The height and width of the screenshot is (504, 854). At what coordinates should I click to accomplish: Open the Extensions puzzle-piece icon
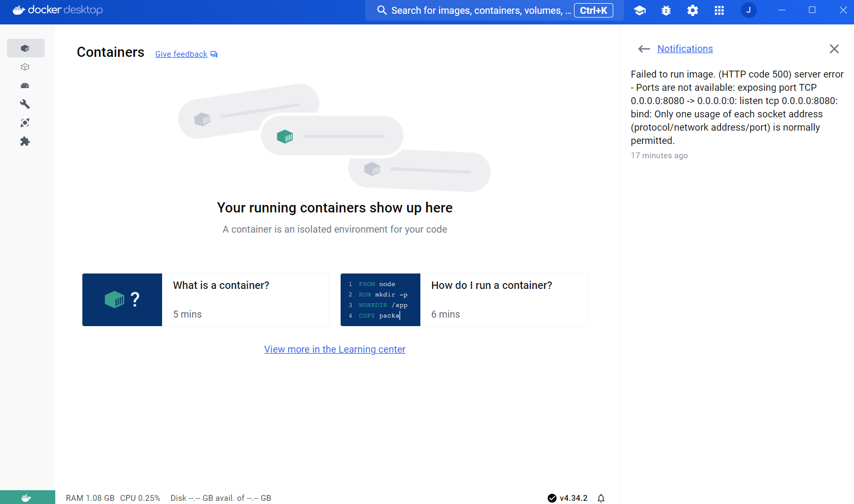click(x=25, y=141)
